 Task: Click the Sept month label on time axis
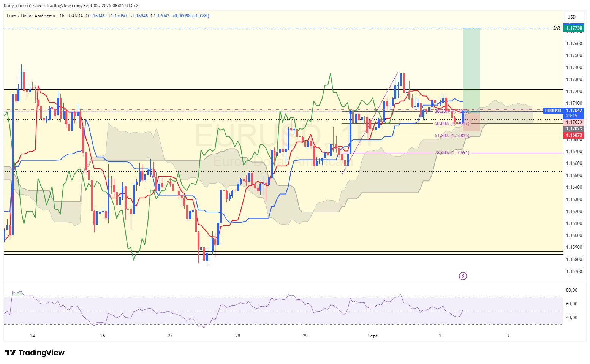[373, 336]
